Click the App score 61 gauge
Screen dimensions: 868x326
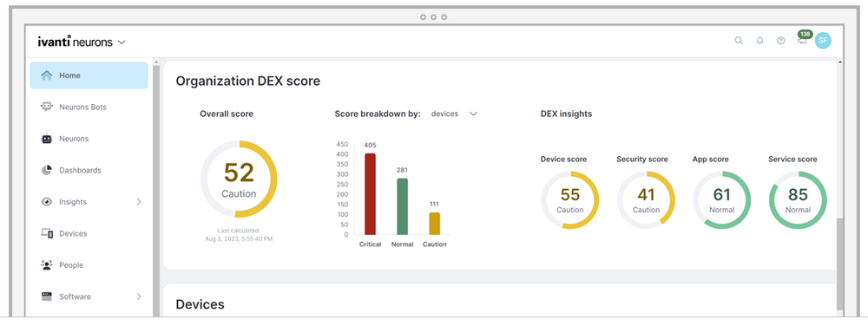(x=721, y=200)
